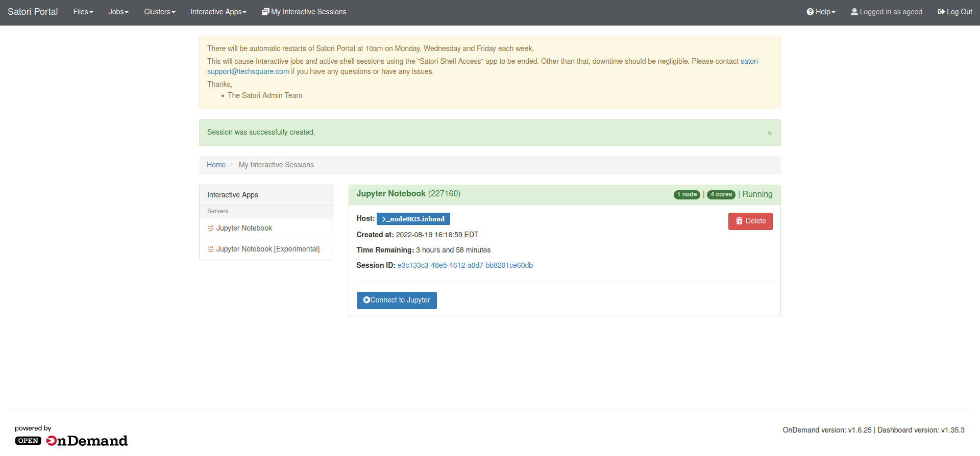Click the user profile icon
The width and height of the screenshot is (980, 456).
click(854, 12)
